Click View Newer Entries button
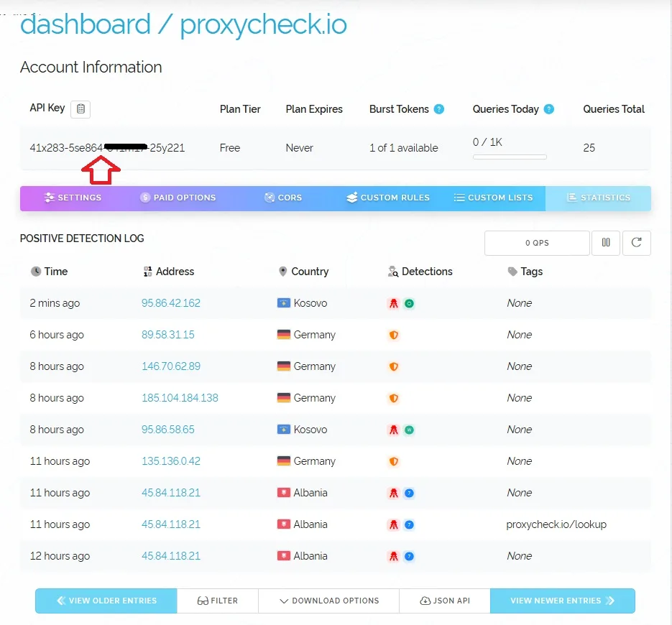This screenshot has height=625, width=672. (x=563, y=601)
